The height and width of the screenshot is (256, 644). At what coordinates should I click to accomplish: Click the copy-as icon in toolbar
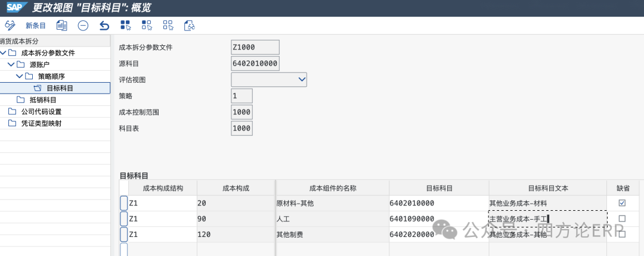(61, 26)
